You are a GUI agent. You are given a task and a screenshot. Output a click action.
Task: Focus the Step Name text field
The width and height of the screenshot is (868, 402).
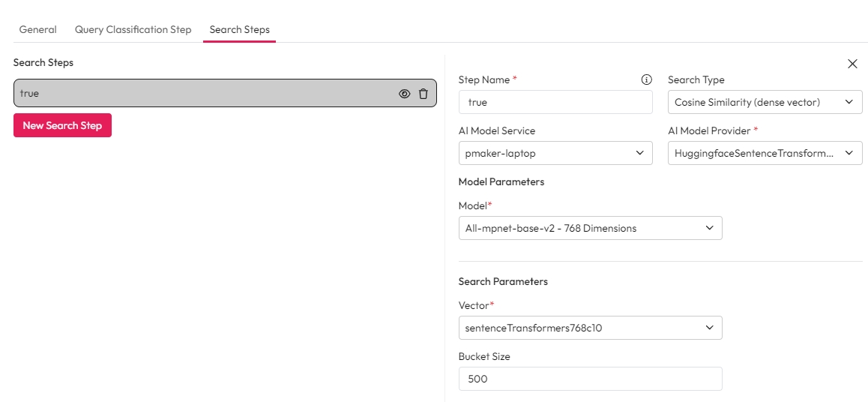(x=555, y=103)
